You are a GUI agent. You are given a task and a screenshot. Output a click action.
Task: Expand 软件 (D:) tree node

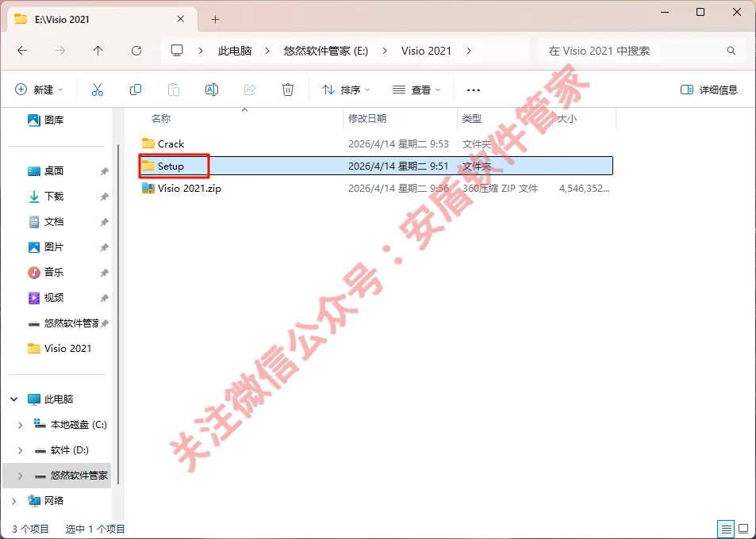point(20,450)
